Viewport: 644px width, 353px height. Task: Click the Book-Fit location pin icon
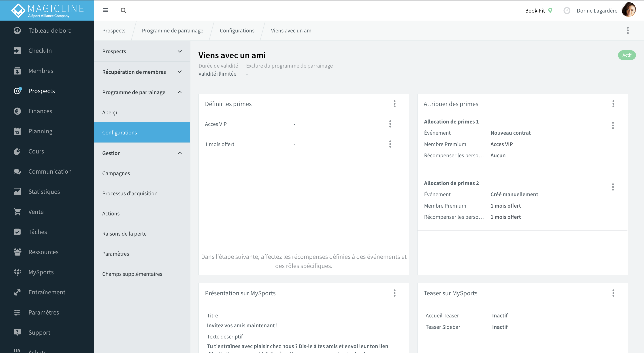coord(550,11)
